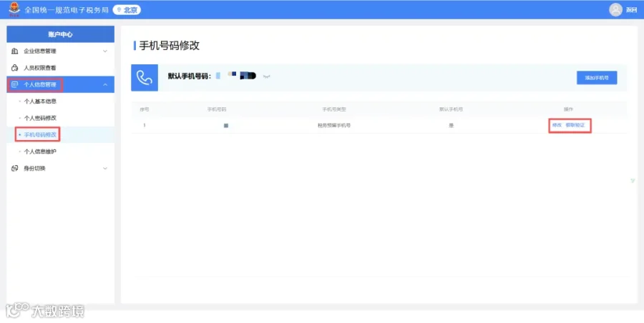Viewport: 644px width, 323px height.
Task: Open 个人基本信息 submenu item
Action: [40, 101]
